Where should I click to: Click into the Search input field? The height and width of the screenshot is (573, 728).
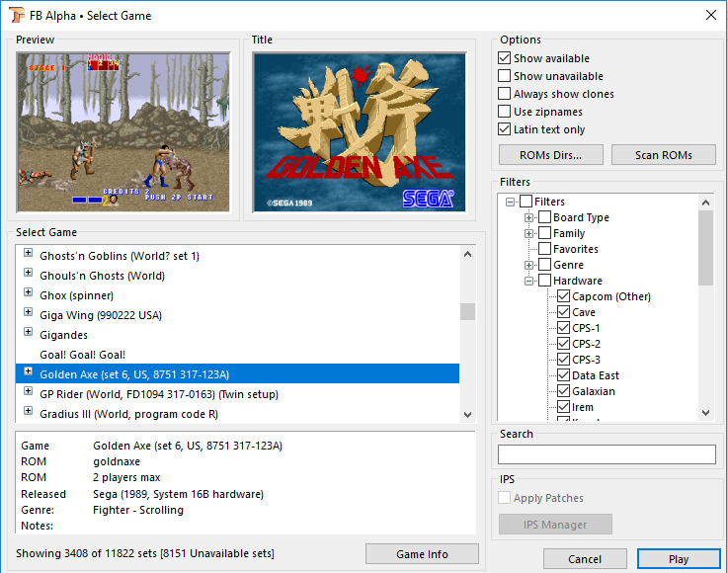pyautogui.click(x=607, y=454)
